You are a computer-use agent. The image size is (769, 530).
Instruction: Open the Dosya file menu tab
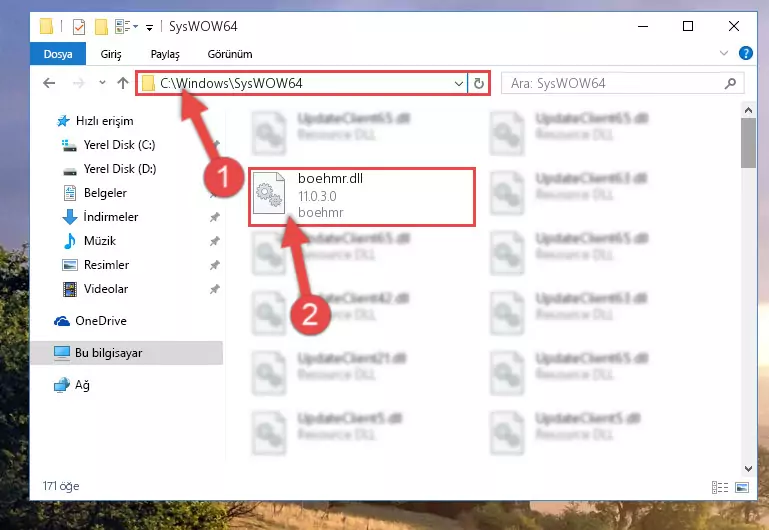tap(58, 54)
